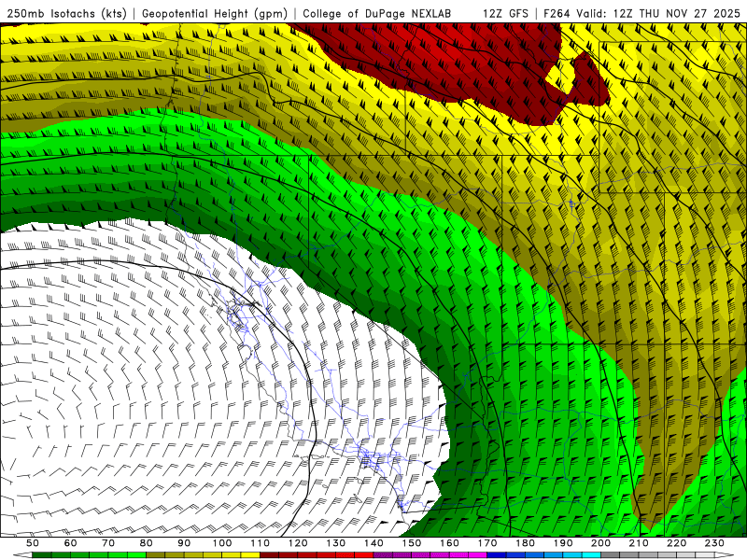Click the '180' legend value

coord(525,543)
